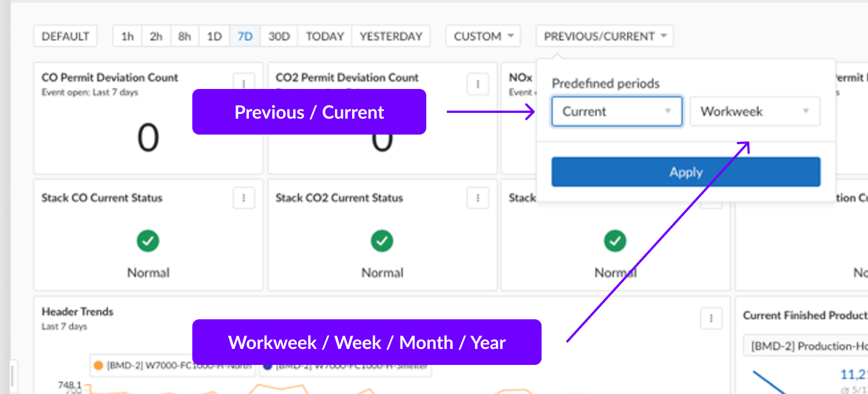Open the CO2 Permit Deviation Count options menu

(x=478, y=84)
